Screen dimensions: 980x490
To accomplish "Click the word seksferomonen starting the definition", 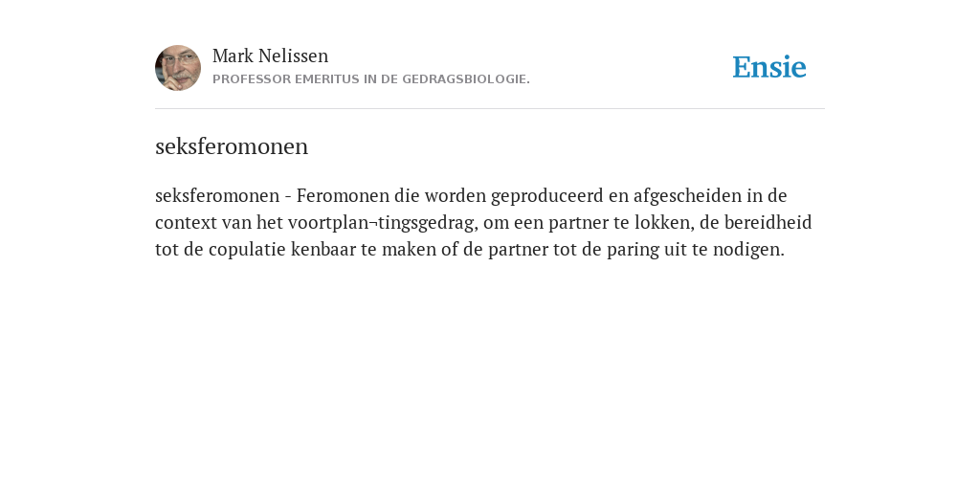I will coord(217,195).
